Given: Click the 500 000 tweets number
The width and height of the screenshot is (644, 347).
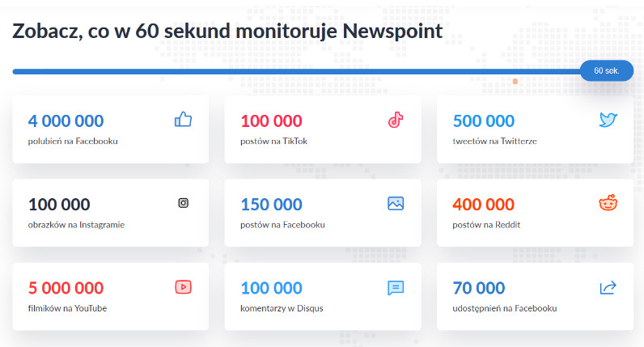Looking at the screenshot, I should [x=484, y=121].
